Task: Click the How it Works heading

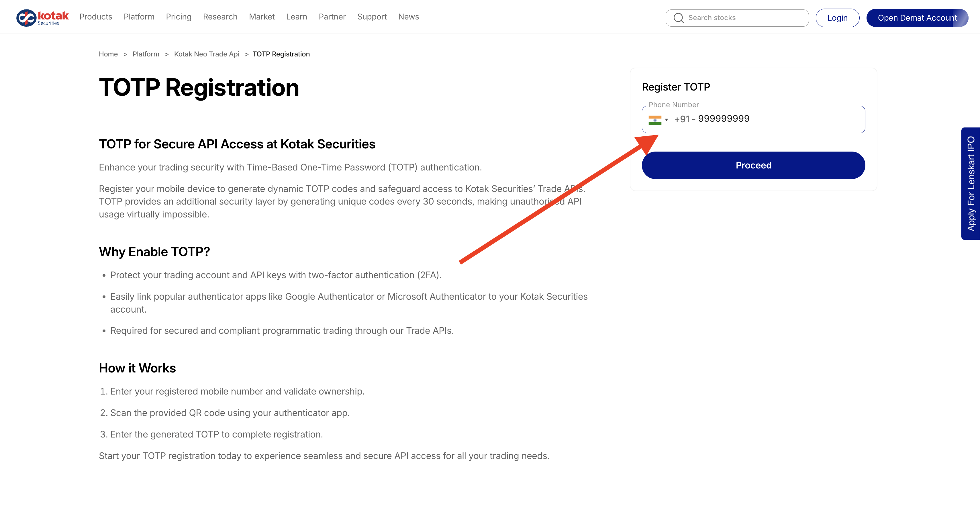Action: pos(137,368)
